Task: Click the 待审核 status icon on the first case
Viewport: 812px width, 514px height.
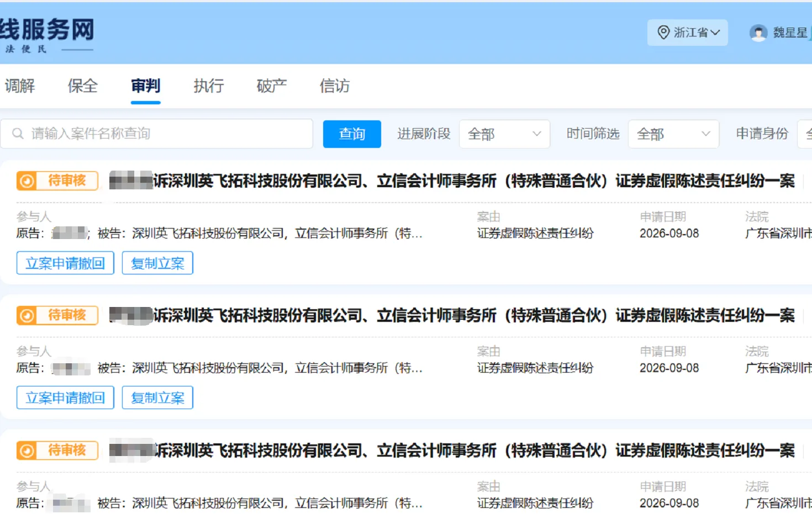Action: pos(27,181)
